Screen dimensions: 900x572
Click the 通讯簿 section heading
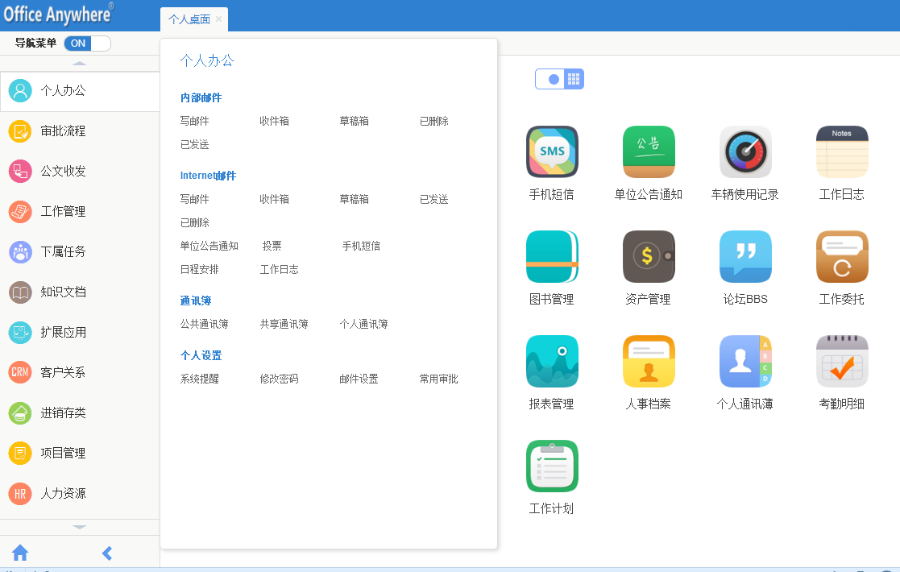[x=196, y=301]
